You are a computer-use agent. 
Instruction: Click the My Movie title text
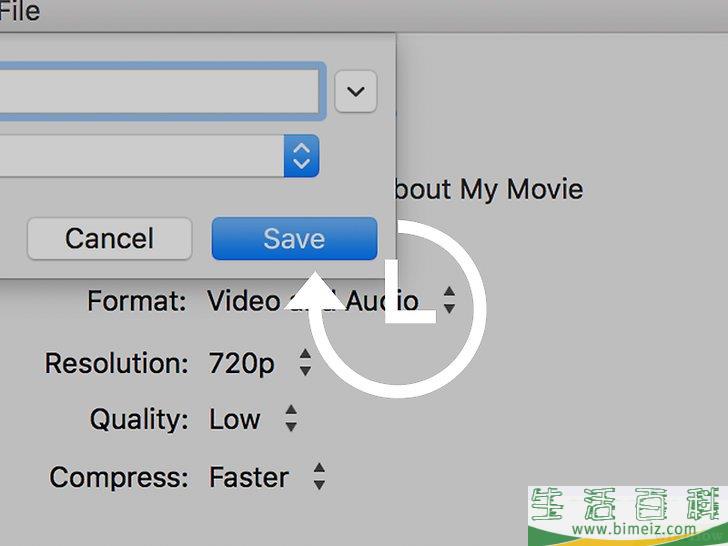click(x=521, y=189)
